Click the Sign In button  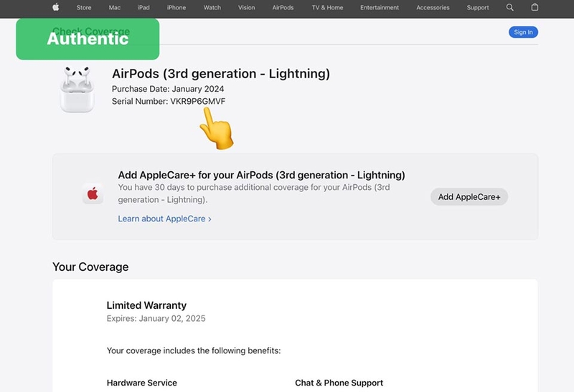click(x=523, y=32)
